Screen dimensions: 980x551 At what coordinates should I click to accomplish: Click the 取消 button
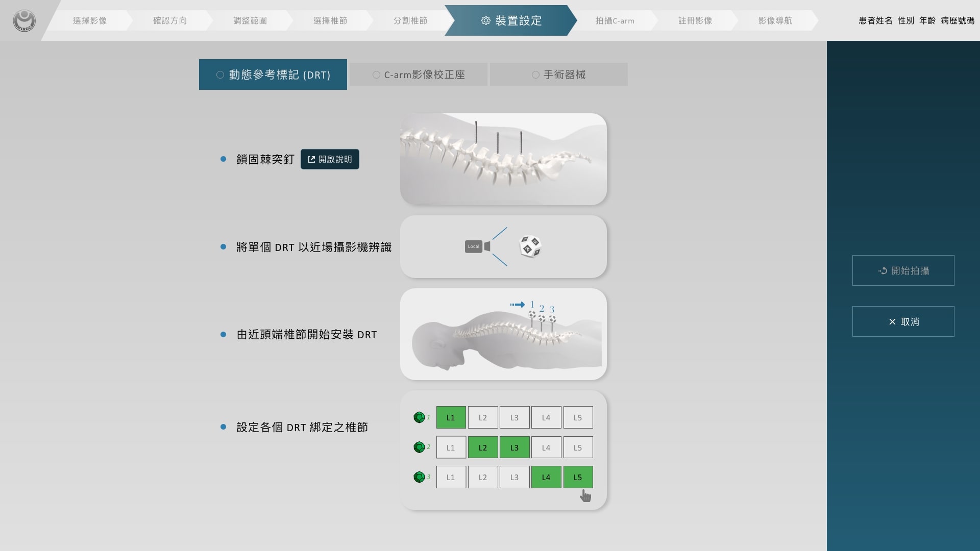(x=903, y=321)
